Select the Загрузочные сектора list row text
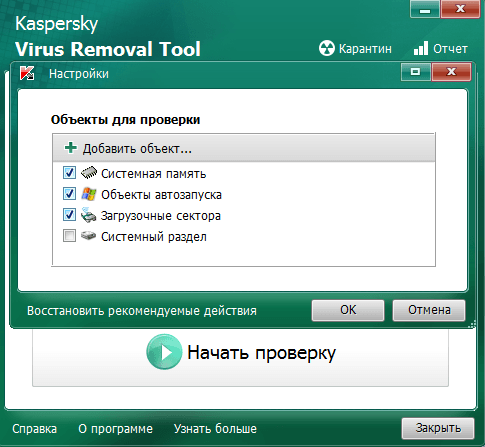This screenshot has width=485, height=447. (161, 216)
